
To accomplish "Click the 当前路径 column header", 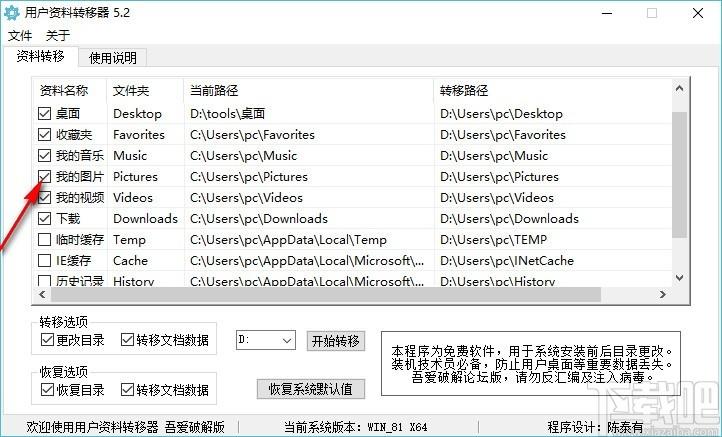I will (x=309, y=90).
